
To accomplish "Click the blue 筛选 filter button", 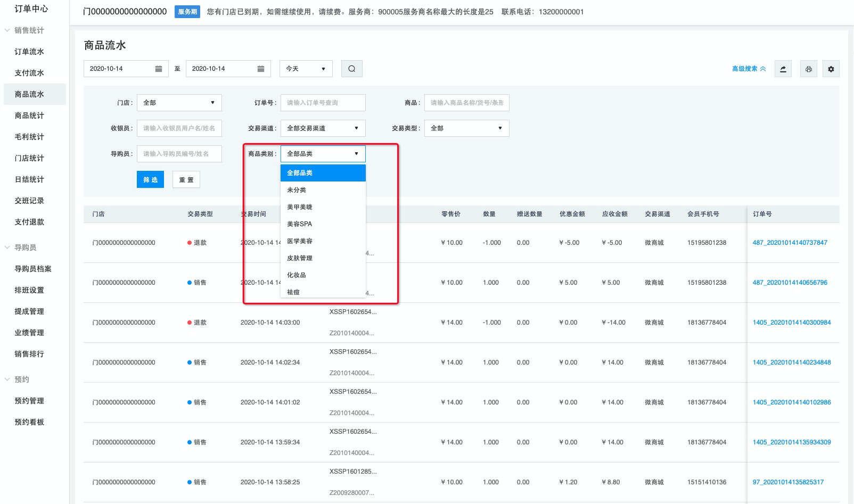I will coord(150,180).
